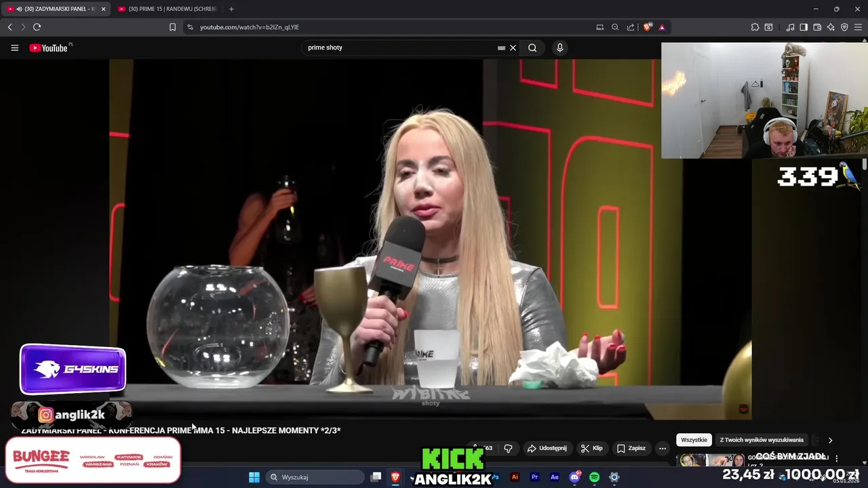The image size is (868, 488).
Task: Open more actions three-dot menu
Action: [663, 448]
